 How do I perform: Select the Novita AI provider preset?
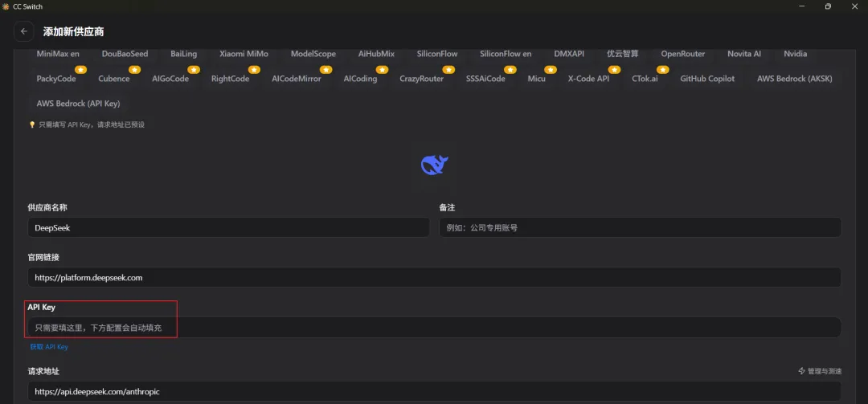(x=744, y=54)
